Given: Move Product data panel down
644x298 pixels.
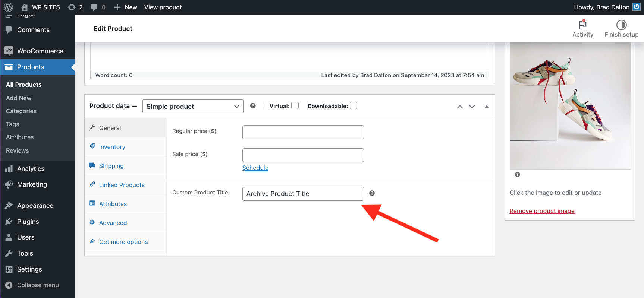Looking at the screenshot, I should click(472, 107).
